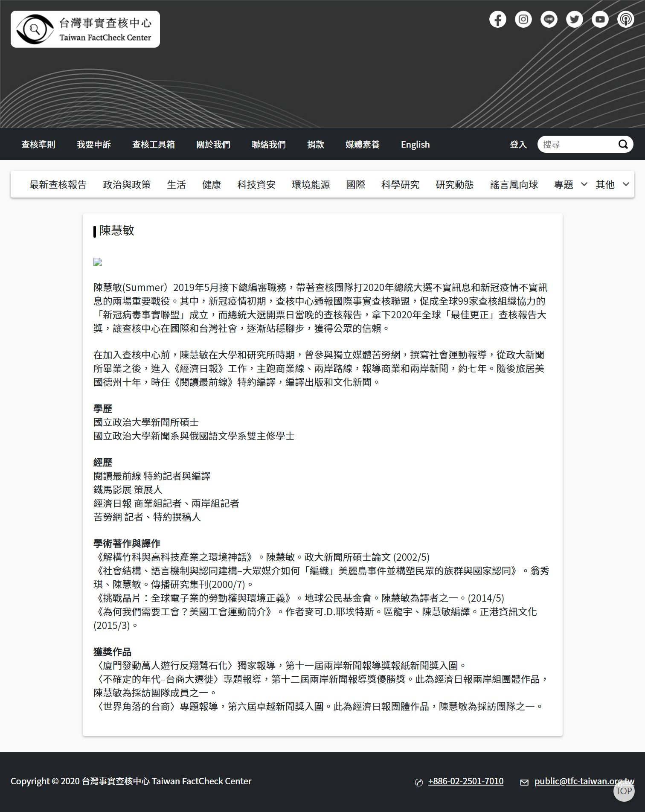Open the Twitter social icon

tap(574, 19)
